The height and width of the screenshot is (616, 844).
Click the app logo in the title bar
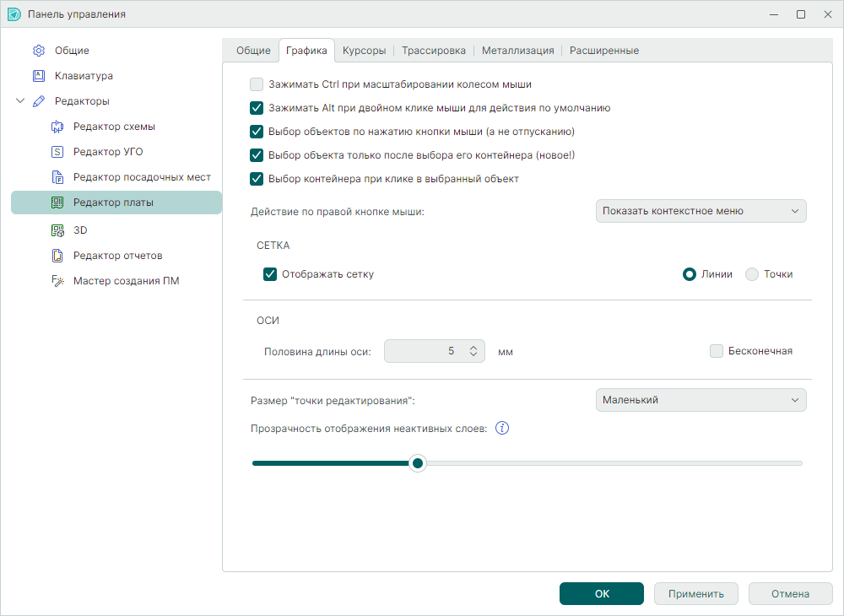point(14,14)
